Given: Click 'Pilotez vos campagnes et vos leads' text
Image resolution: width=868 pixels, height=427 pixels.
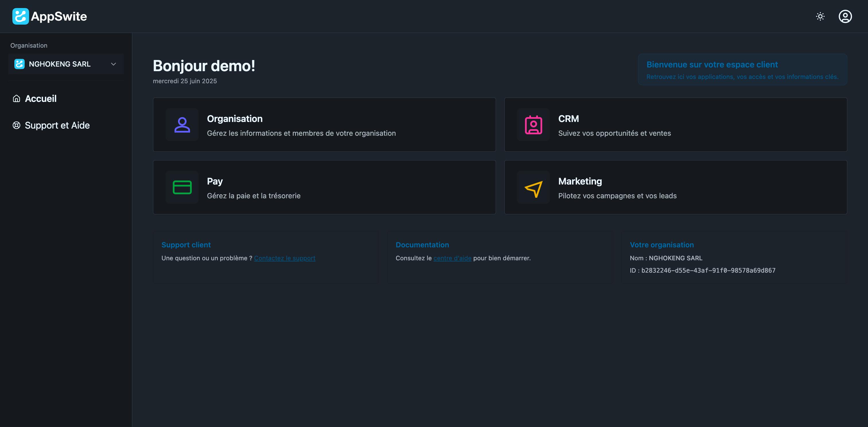Looking at the screenshot, I should click(x=617, y=196).
